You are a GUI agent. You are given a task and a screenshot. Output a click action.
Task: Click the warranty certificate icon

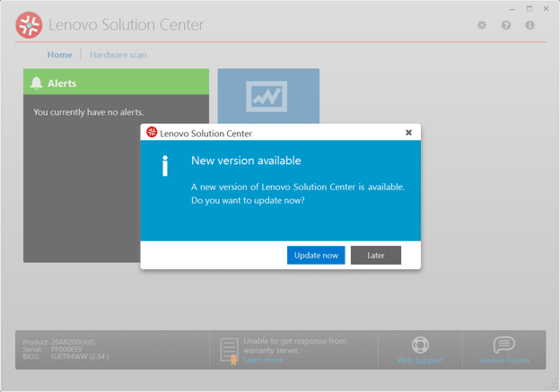click(229, 351)
